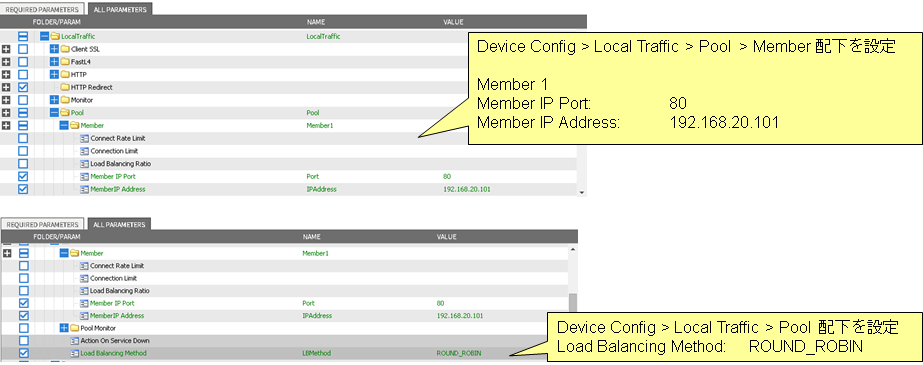The image size is (923, 365).
Task: Check the Client SSL checkbox
Action: 23,49
